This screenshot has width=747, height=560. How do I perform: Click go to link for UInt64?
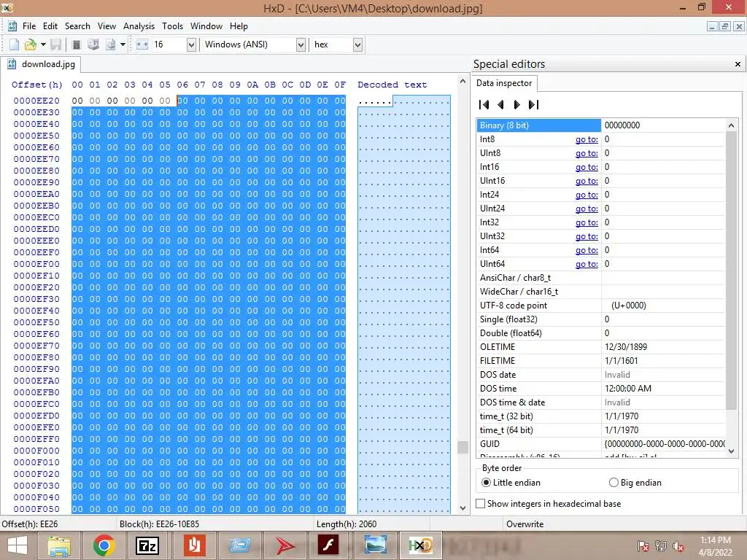(587, 264)
